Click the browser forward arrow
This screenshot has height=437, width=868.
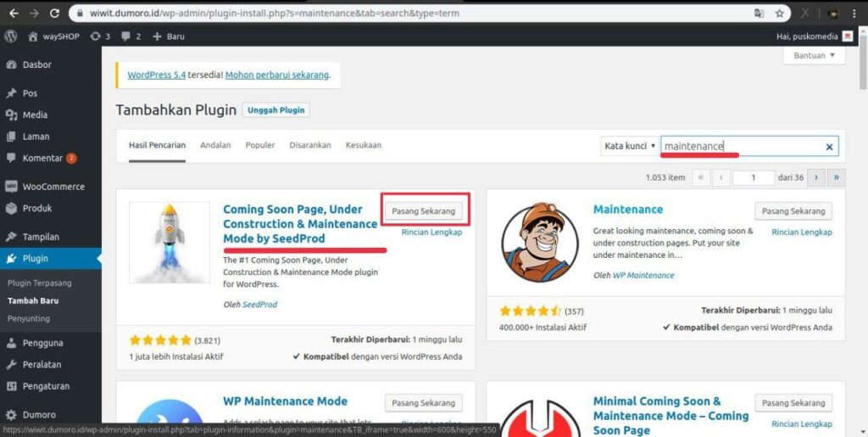point(34,13)
